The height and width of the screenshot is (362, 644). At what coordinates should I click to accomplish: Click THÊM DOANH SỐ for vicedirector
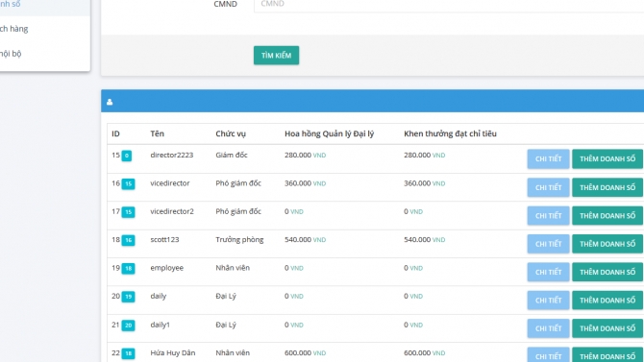[607, 187]
